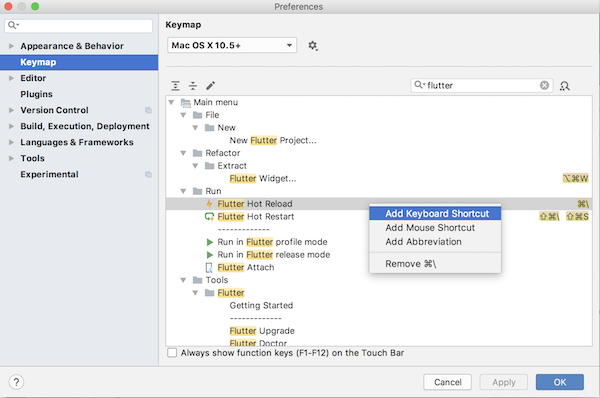The width and height of the screenshot is (600, 398).
Task: Collapse the Run tree node arrow
Action: tap(183, 191)
